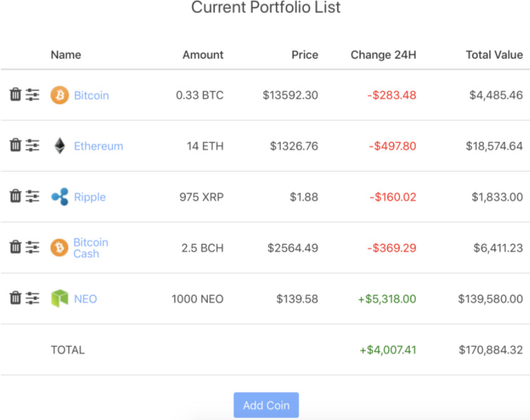Select the 975 XRP amount
530x420 pixels.
pyautogui.click(x=202, y=197)
